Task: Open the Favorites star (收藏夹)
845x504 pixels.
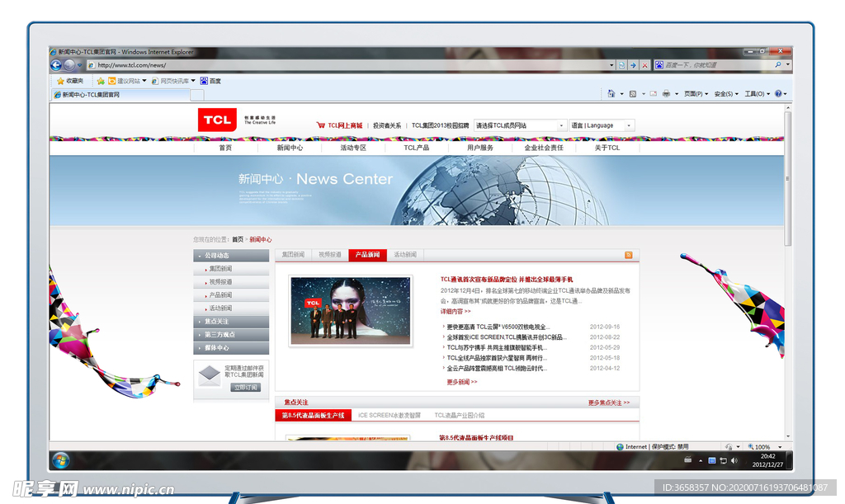Action: (70, 81)
